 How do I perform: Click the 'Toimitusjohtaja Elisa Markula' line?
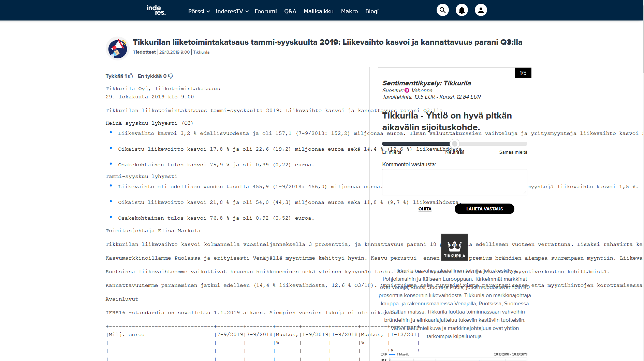coord(153,231)
